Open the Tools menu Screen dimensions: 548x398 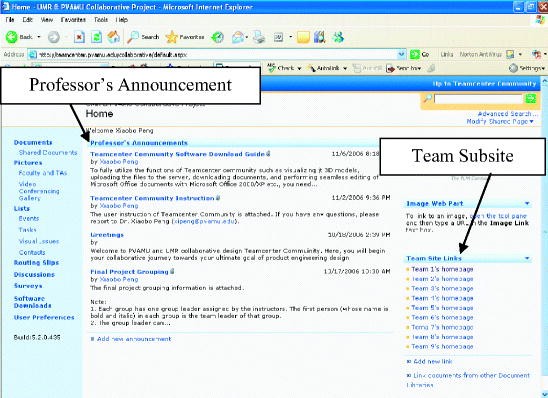pos(101,20)
